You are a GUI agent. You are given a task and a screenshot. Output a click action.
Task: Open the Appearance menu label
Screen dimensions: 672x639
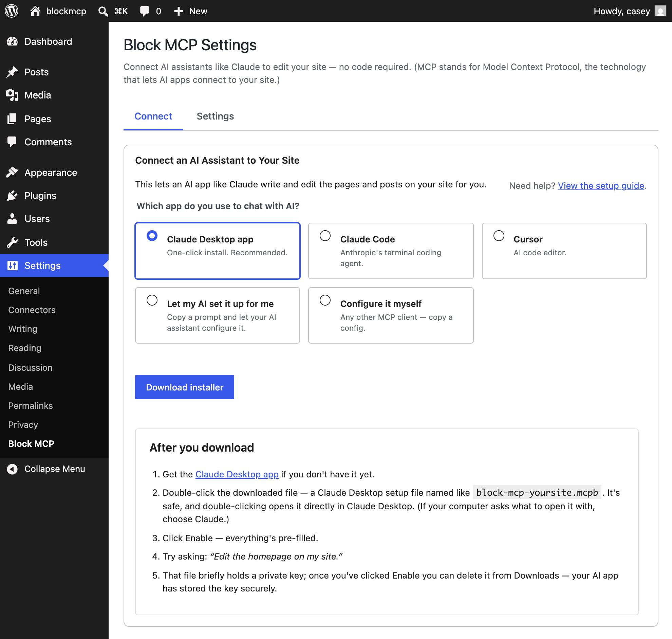point(51,172)
